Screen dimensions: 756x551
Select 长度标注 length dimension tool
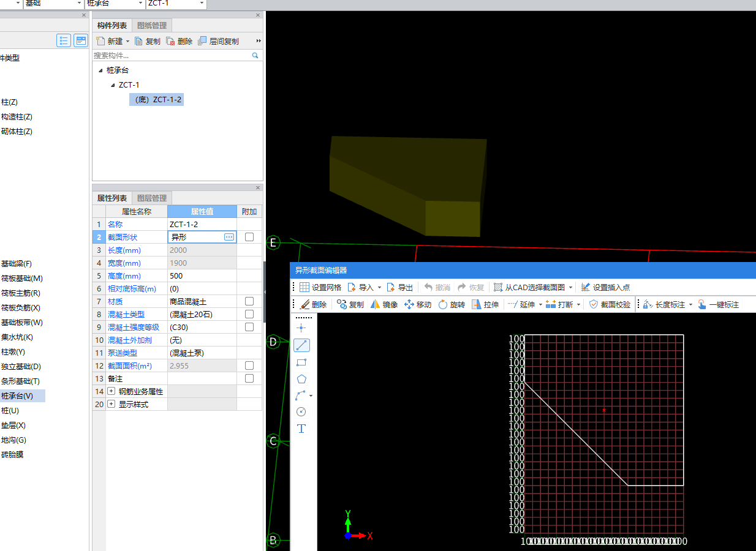664,304
